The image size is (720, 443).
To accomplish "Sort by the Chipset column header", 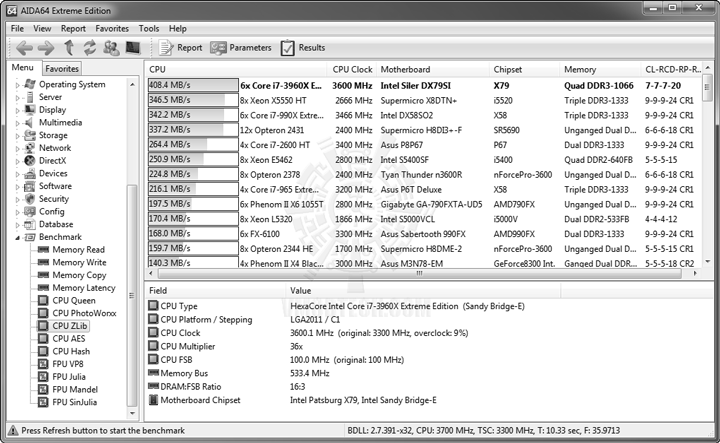I will (525, 69).
